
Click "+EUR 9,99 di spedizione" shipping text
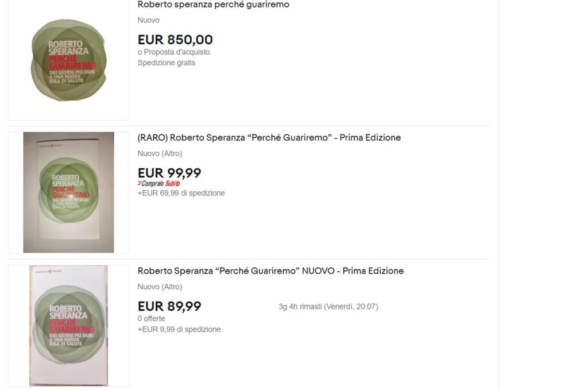coord(179,329)
